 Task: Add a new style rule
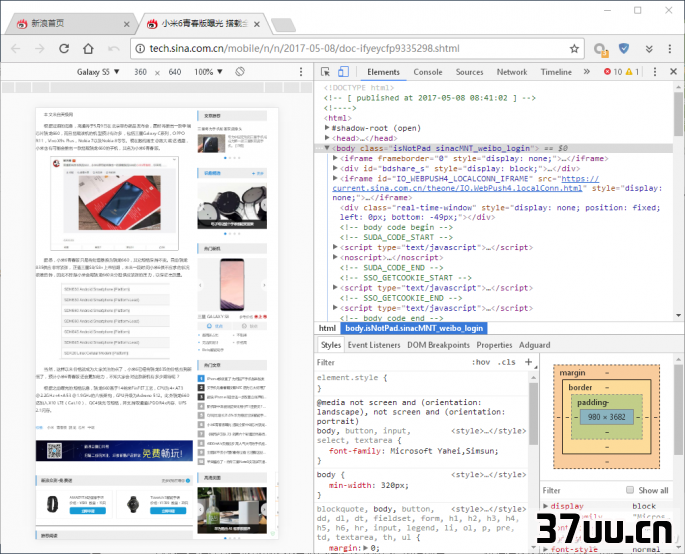(x=529, y=362)
